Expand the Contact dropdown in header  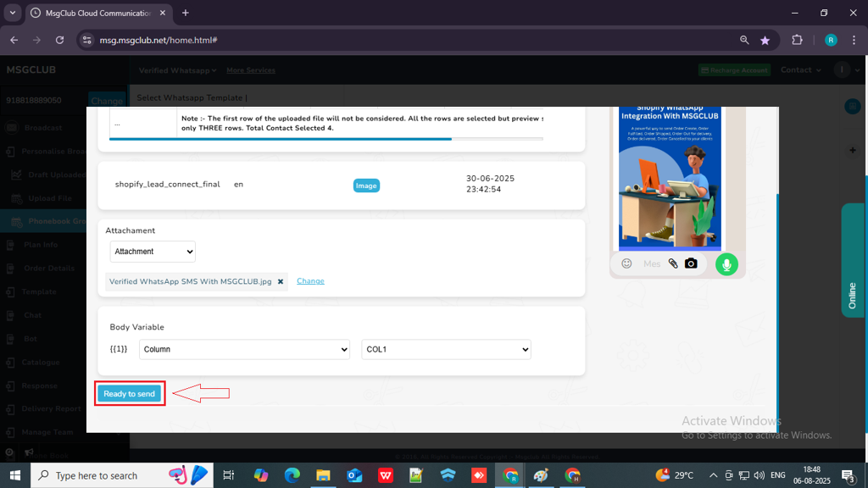click(x=800, y=69)
